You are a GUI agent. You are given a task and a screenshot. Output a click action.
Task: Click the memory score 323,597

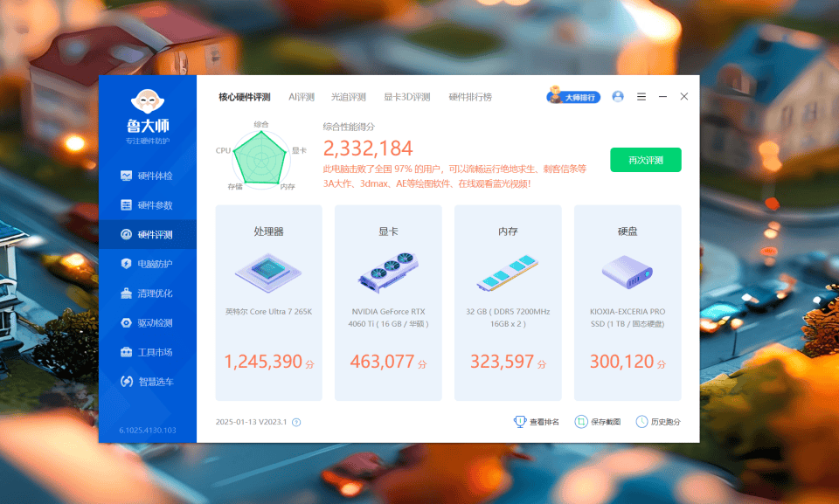pos(502,362)
